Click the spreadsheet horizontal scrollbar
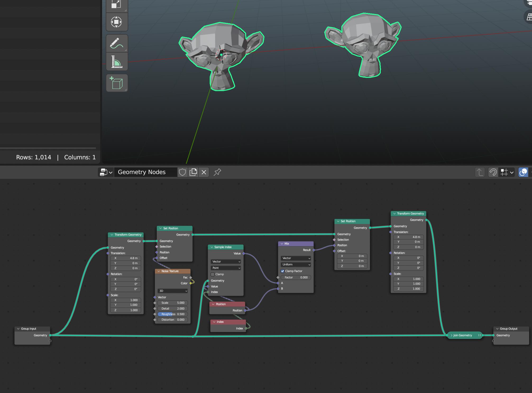 click(48, 148)
